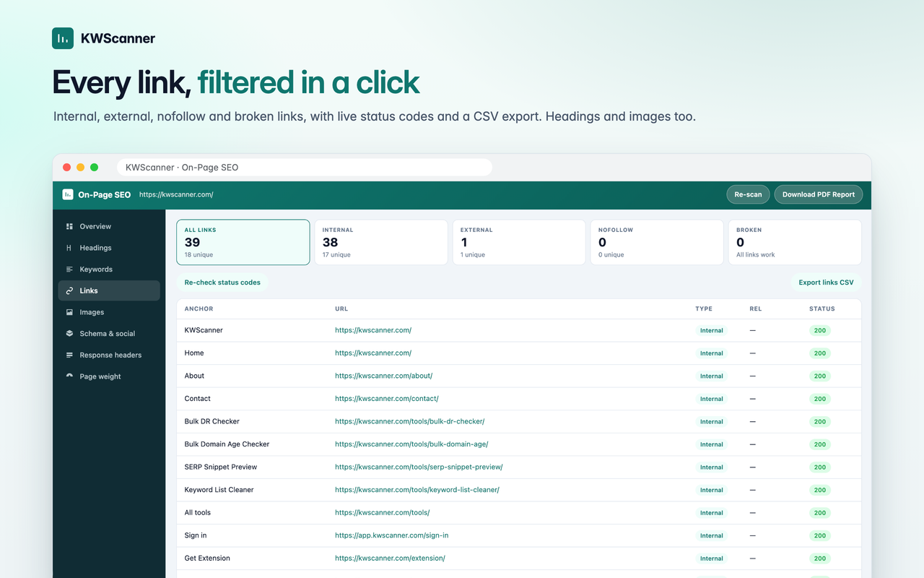Click the KWScanner logo icon at top
924x578 pixels.
[63, 38]
